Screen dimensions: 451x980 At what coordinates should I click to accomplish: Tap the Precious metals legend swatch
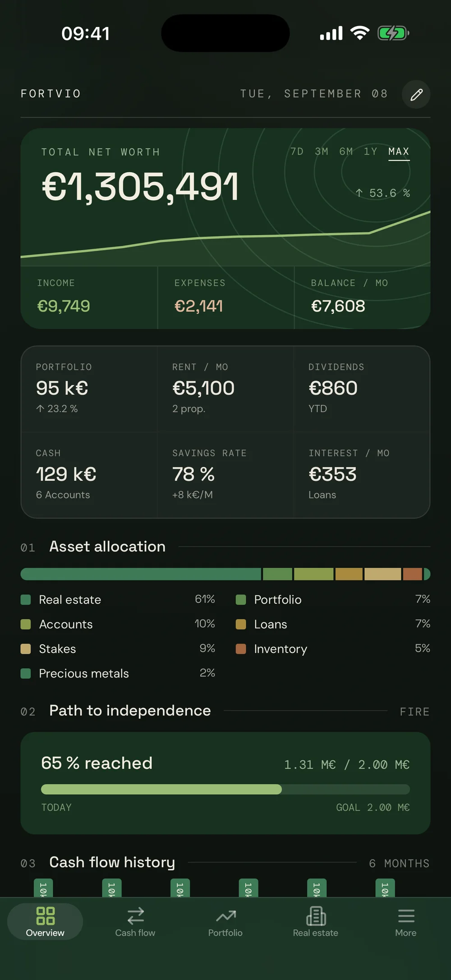coord(26,673)
